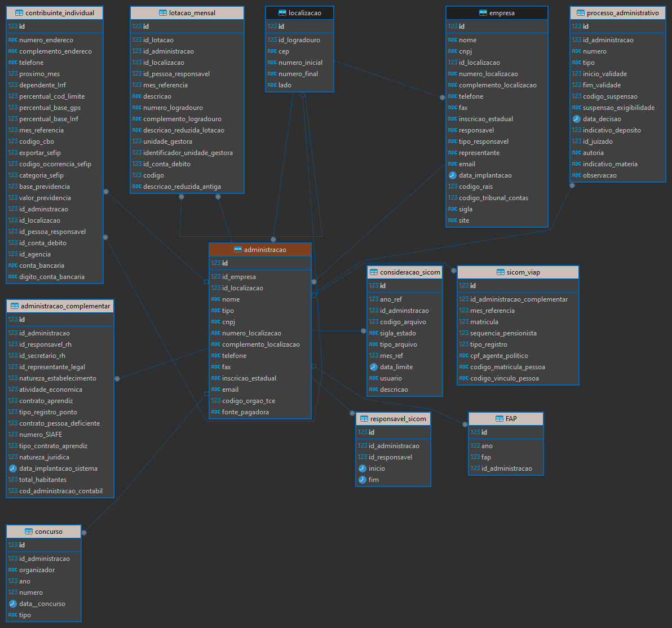Click date icon next to data_implantacao
The image size is (672, 628).
(x=453, y=175)
